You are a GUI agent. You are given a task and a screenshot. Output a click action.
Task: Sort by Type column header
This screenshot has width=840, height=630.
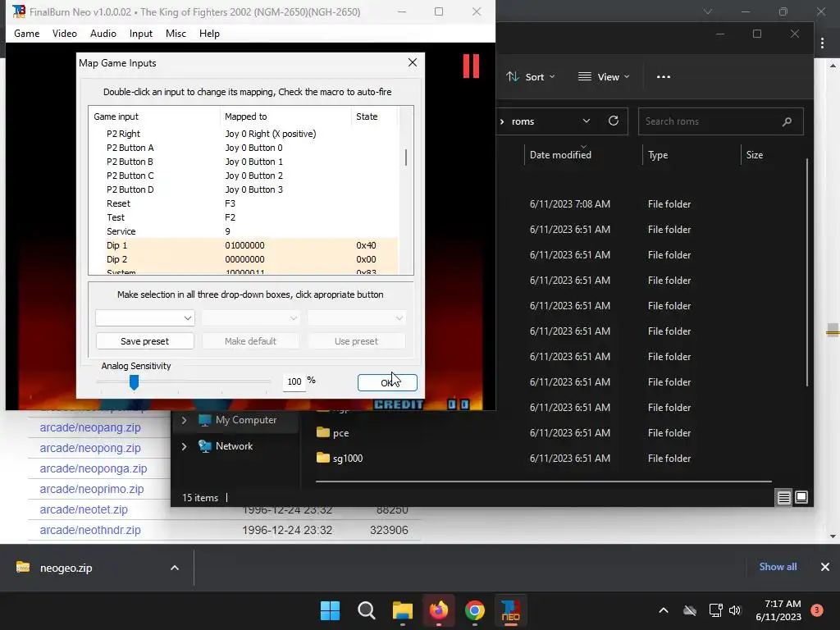pos(691,155)
